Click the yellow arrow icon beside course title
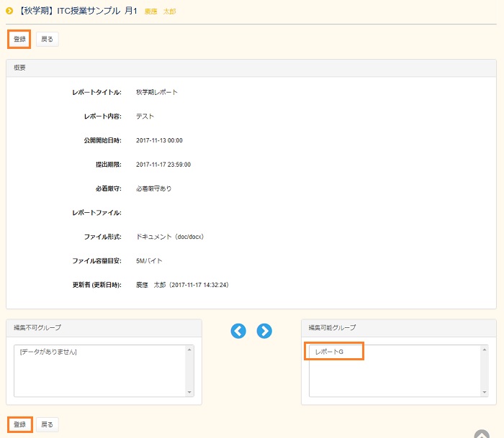Image resolution: width=504 pixels, height=438 pixels. 9,11
